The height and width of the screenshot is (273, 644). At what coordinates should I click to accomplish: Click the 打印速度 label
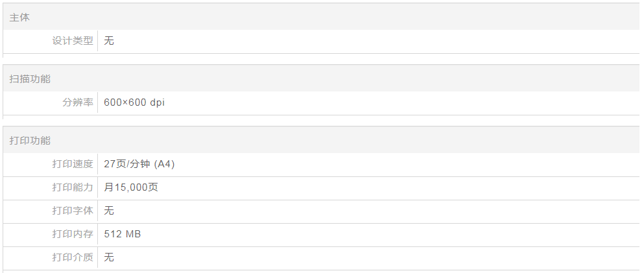[73, 164]
